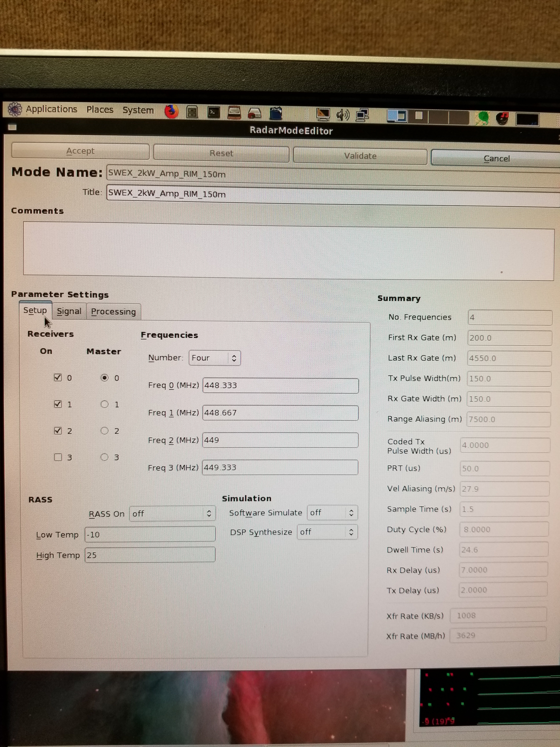Open the file cabinet launcher icon
The image size is (560, 747).
(192, 112)
